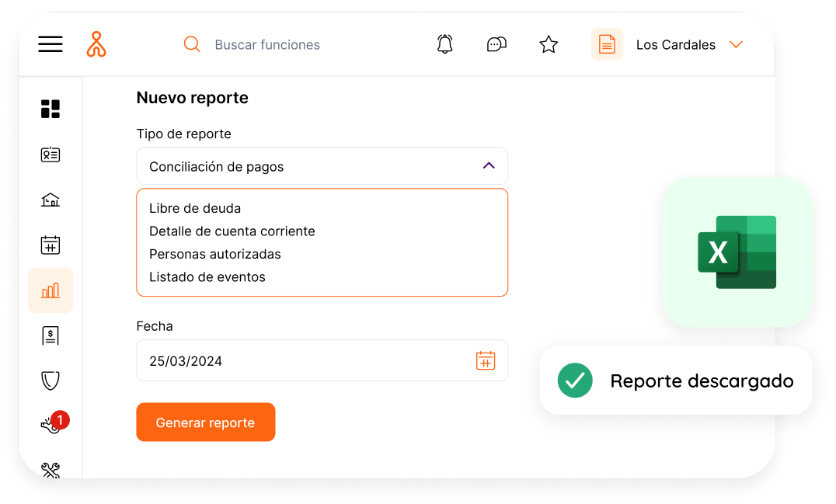836x504 pixels.
Task: Collapse the Tipo de reporte dropdown
Action: (x=489, y=165)
